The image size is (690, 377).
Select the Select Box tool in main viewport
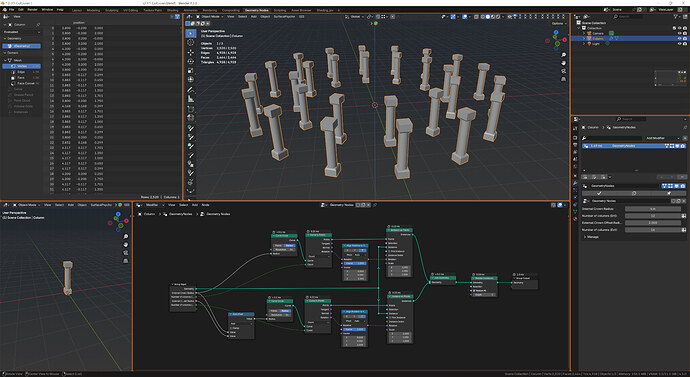click(x=191, y=33)
